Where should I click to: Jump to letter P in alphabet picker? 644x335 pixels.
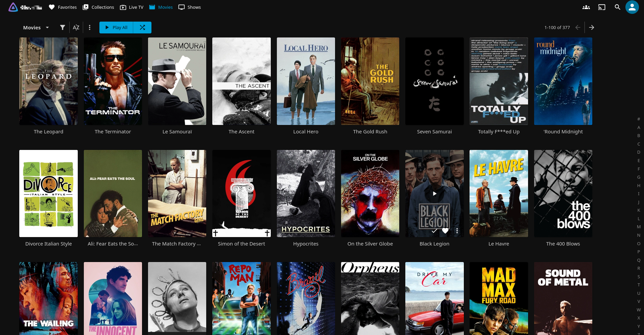639,252
